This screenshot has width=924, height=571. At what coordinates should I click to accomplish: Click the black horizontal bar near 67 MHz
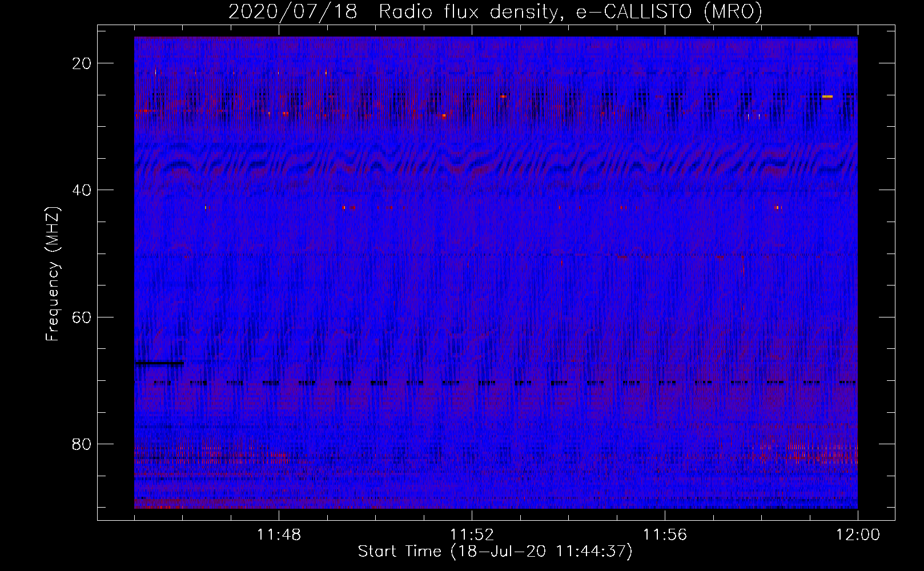[160, 363]
